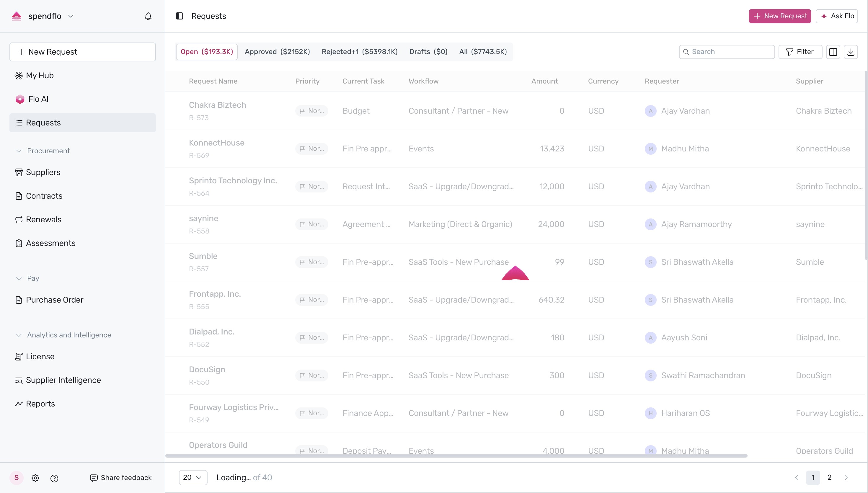Click the vertical table scrollbar
Viewport: 868px width, 493px height.
(866, 165)
